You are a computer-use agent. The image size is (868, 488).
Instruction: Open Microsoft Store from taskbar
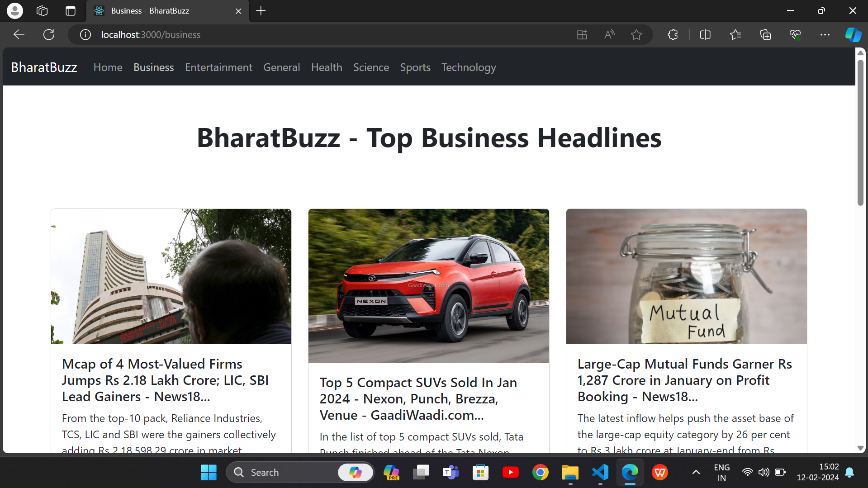480,473
